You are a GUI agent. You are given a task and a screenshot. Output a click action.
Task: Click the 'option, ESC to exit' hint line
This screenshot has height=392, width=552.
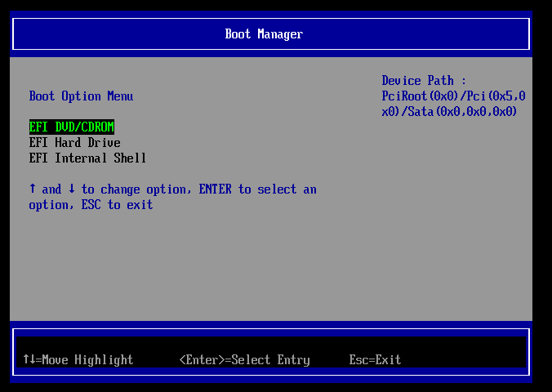[91, 205]
